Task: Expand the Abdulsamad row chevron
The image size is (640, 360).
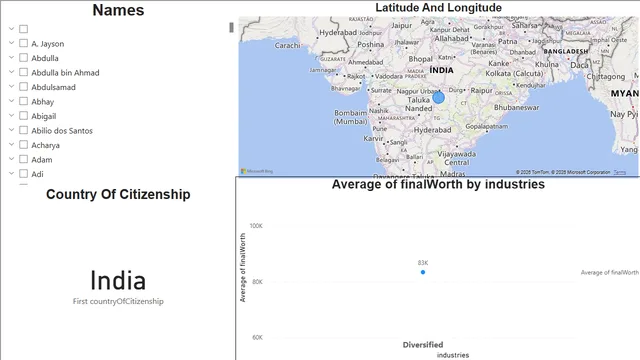Action: [x=11, y=87]
